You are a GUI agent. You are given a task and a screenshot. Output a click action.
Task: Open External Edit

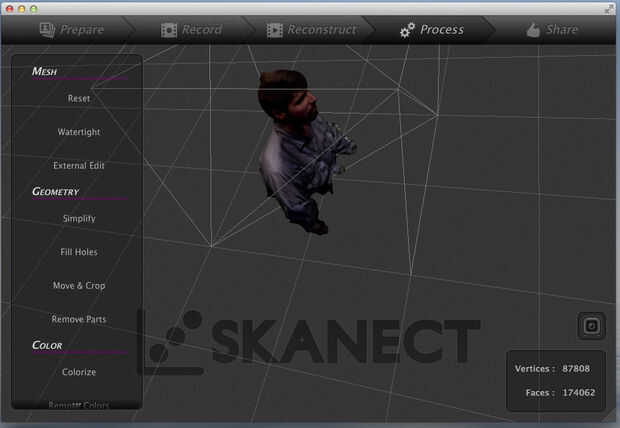click(79, 165)
